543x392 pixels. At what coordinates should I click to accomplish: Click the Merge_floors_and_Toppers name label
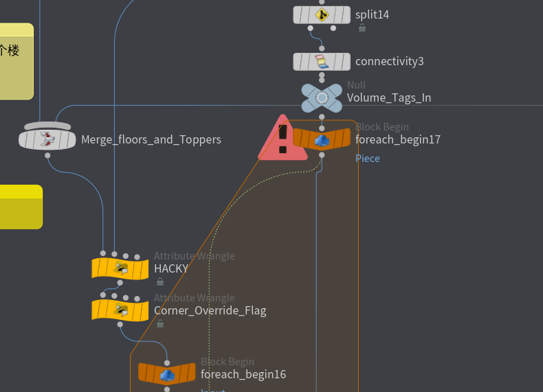[151, 139]
